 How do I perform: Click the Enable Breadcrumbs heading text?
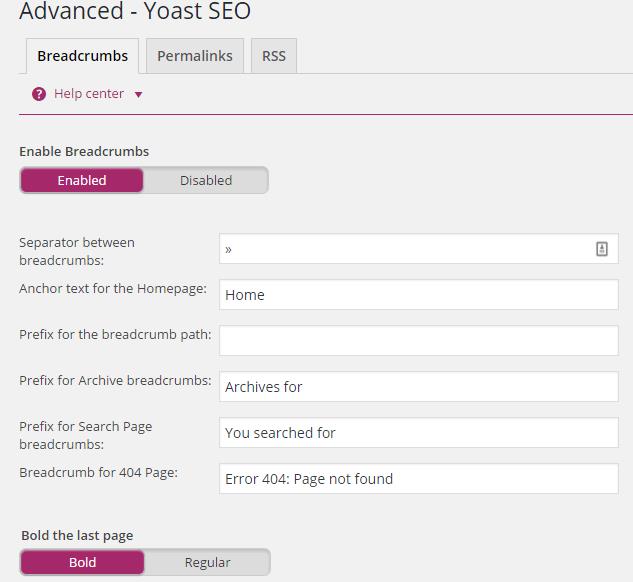(x=84, y=151)
